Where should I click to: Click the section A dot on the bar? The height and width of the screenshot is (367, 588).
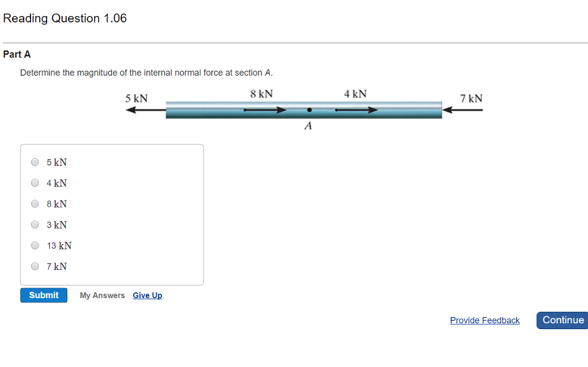coord(309,110)
